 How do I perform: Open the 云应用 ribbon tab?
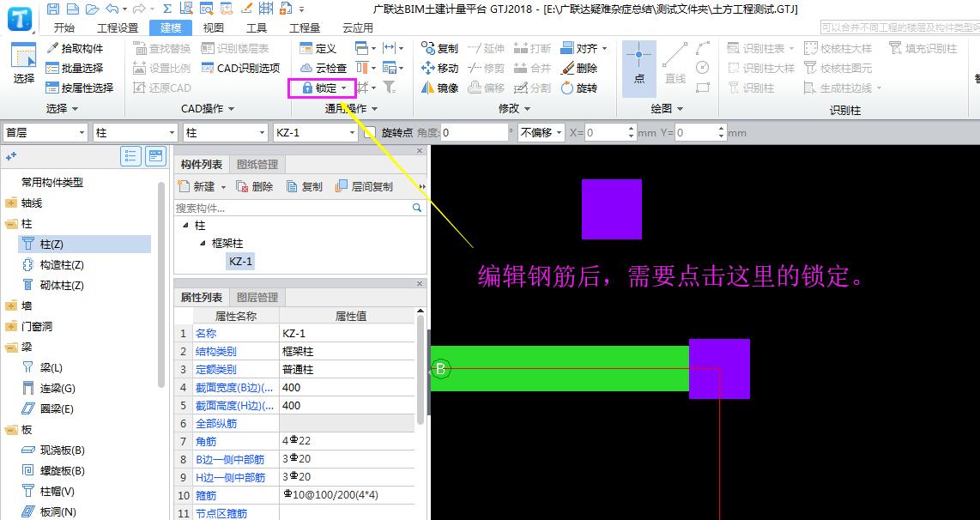tap(358, 27)
